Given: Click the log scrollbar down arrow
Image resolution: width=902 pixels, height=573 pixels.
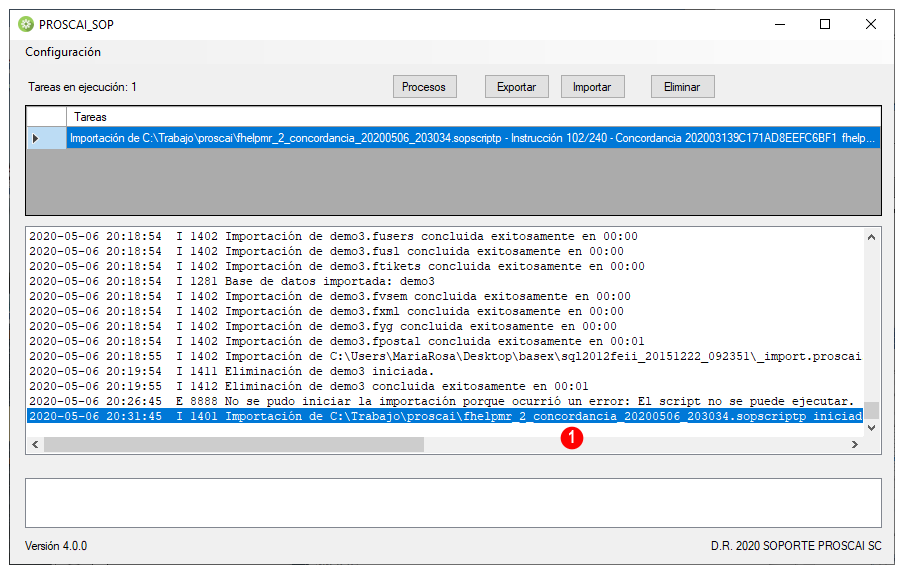Looking at the screenshot, I should tap(872, 427).
